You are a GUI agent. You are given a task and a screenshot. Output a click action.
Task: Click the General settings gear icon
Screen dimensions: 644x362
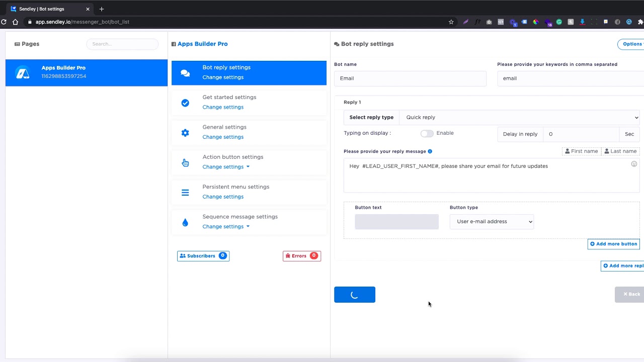click(x=185, y=133)
